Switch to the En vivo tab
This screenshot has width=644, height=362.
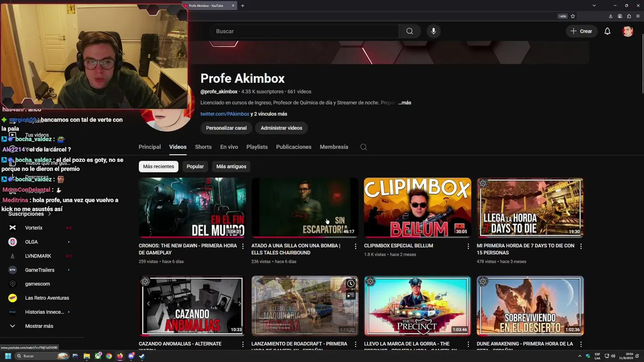click(229, 147)
